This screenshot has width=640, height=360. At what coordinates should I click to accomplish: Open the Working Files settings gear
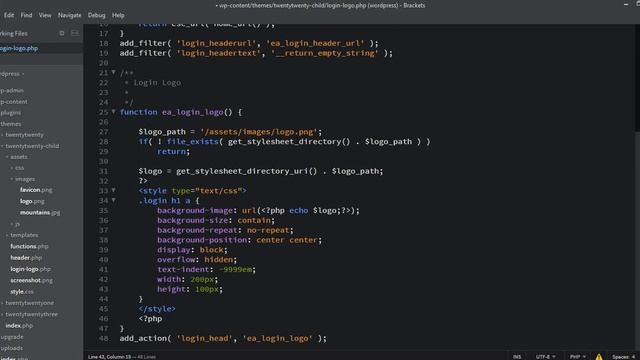pos(62,33)
